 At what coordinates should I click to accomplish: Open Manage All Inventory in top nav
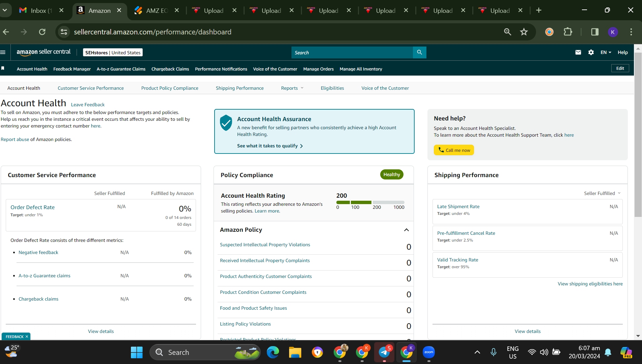pyautogui.click(x=361, y=69)
